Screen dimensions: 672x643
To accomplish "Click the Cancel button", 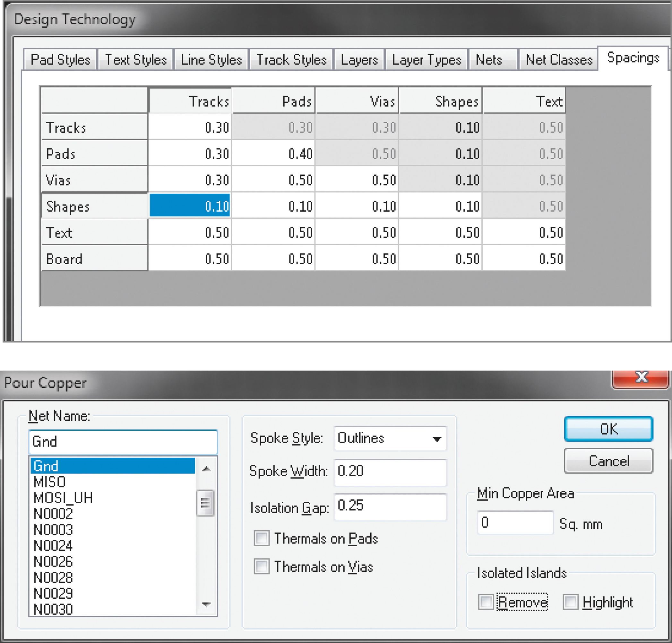I will point(609,461).
